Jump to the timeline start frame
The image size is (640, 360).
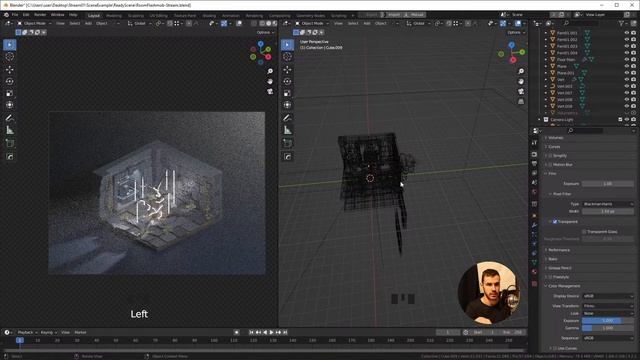click(251, 332)
